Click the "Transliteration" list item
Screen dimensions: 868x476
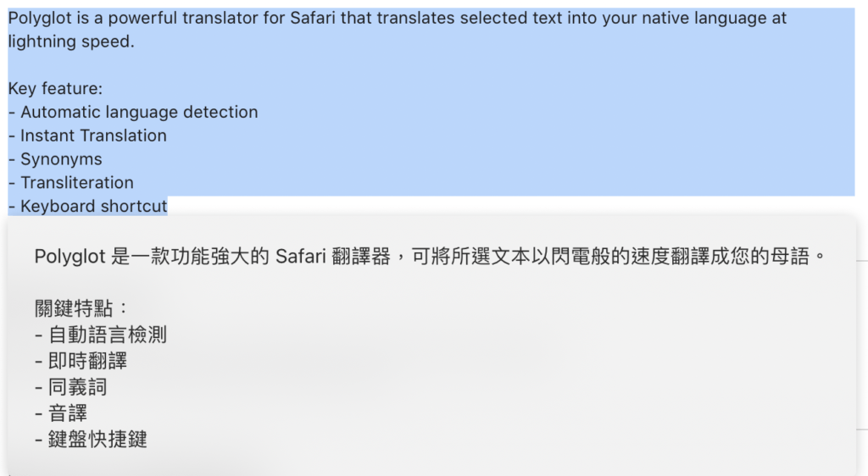pyautogui.click(x=71, y=182)
